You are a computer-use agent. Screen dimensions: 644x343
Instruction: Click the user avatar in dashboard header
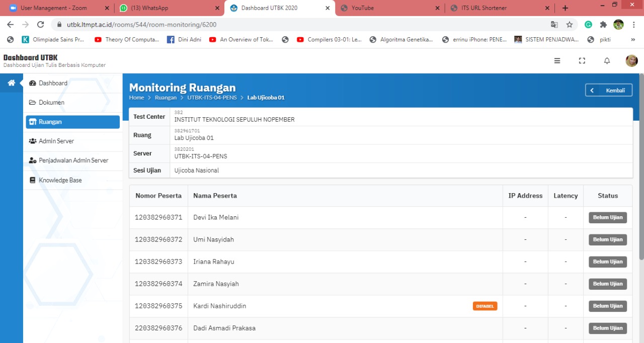pos(631,61)
